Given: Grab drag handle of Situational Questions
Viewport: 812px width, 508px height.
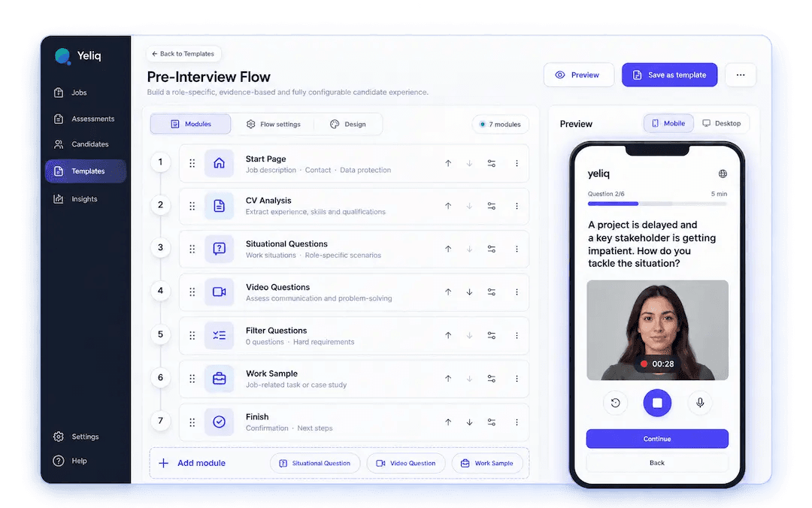Looking at the screenshot, I should (x=192, y=249).
